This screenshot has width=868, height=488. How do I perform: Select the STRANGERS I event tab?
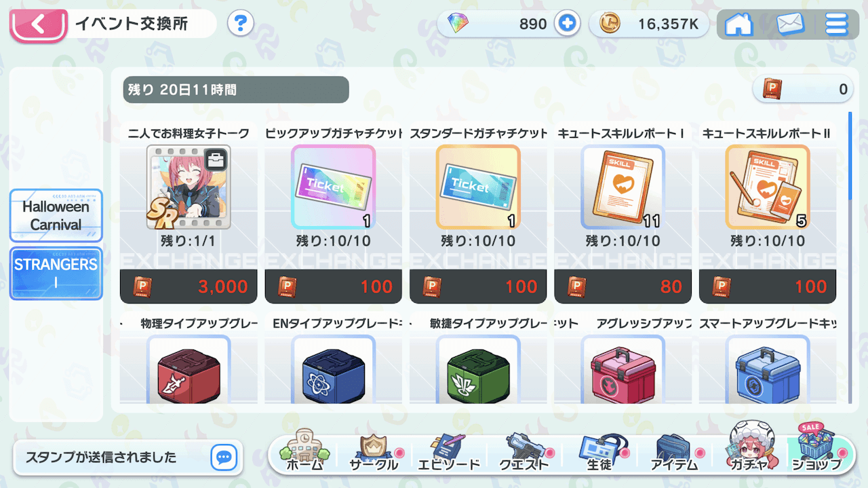(56, 274)
